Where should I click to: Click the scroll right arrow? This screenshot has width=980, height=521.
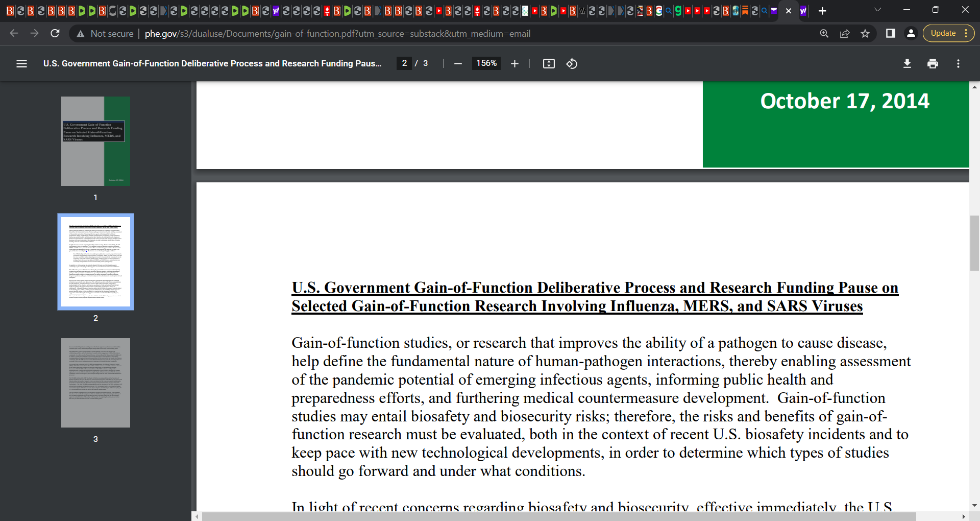point(964,516)
